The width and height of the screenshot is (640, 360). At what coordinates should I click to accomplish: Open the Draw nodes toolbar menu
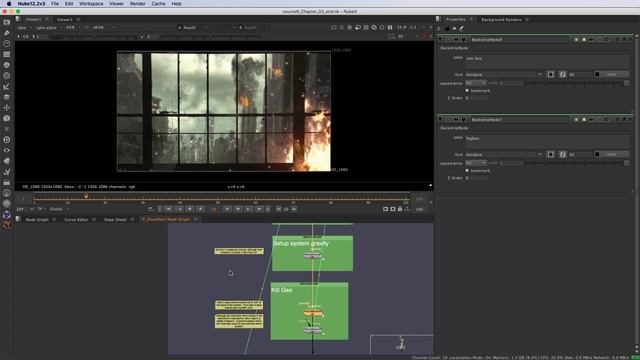pos(7,33)
